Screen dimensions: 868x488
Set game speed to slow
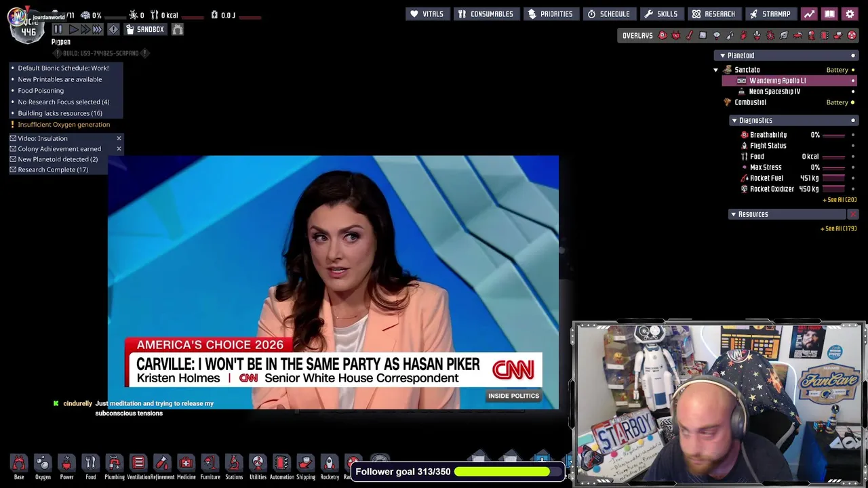[73, 29]
